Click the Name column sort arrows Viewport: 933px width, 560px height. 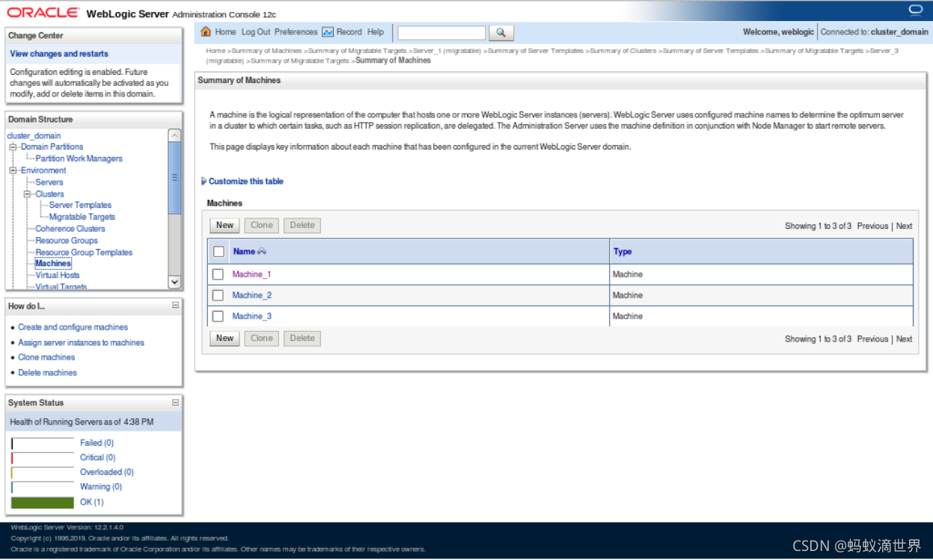(262, 252)
